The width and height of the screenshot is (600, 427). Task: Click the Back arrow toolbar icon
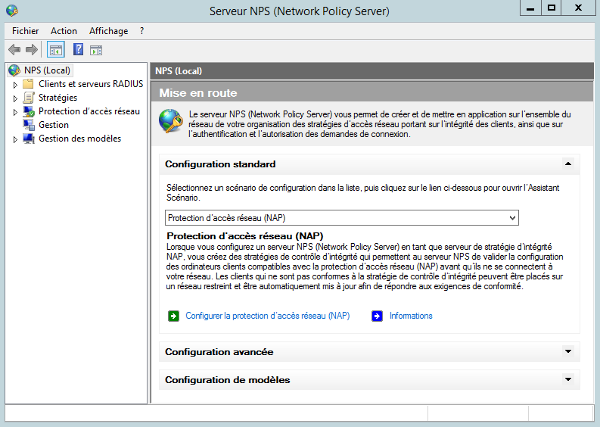(x=14, y=49)
